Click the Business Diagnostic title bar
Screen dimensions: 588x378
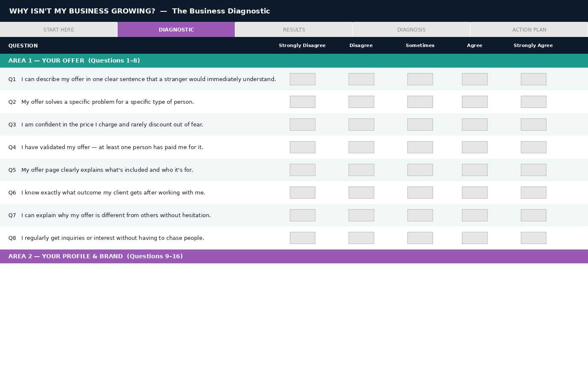tap(139, 11)
